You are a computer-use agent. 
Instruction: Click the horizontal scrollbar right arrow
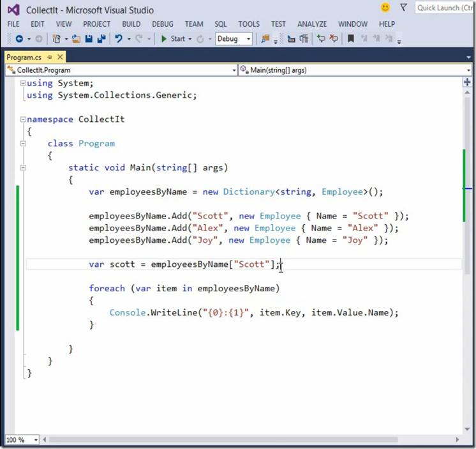click(457, 439)
